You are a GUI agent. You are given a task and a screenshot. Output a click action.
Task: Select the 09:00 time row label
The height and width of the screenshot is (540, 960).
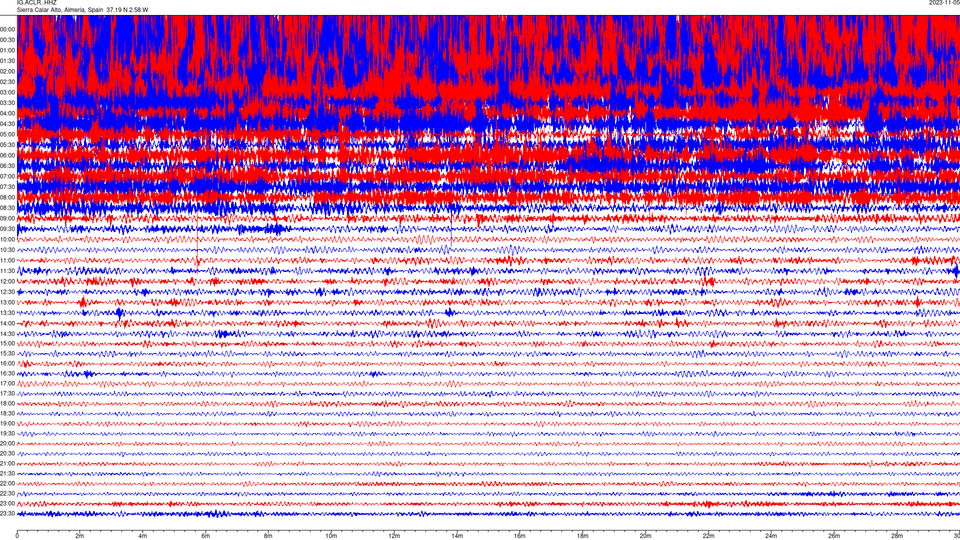7,219
